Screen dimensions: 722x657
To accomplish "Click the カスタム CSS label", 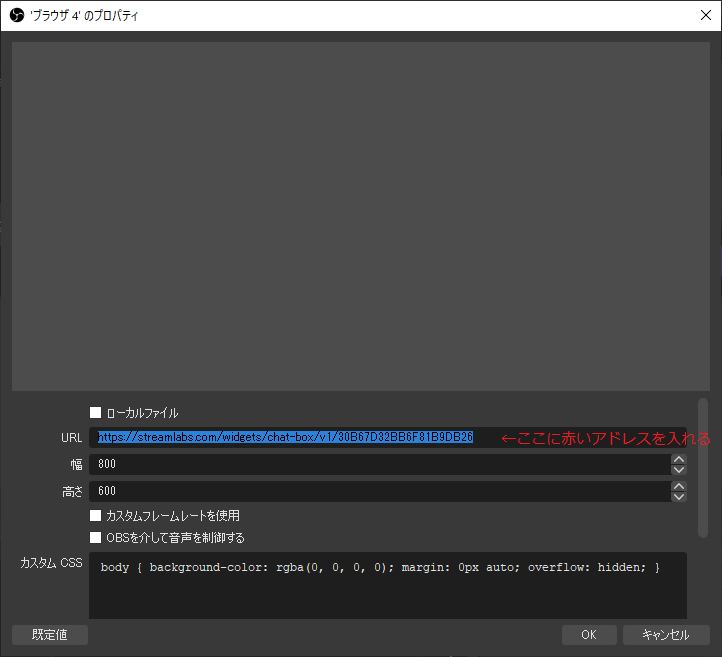I will click(x=51, y=563).
